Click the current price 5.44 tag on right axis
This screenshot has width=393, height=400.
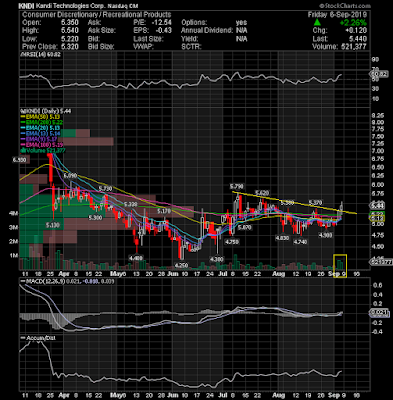click(379, 206)
